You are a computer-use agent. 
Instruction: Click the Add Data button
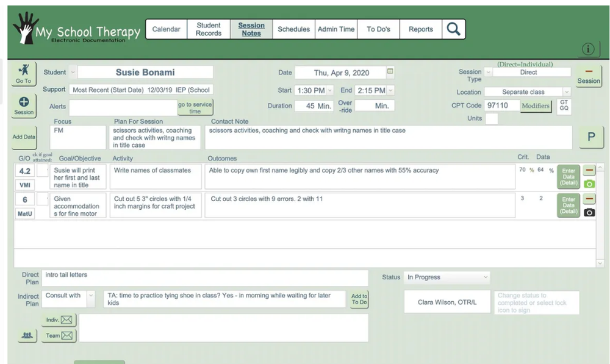(24, 137)
